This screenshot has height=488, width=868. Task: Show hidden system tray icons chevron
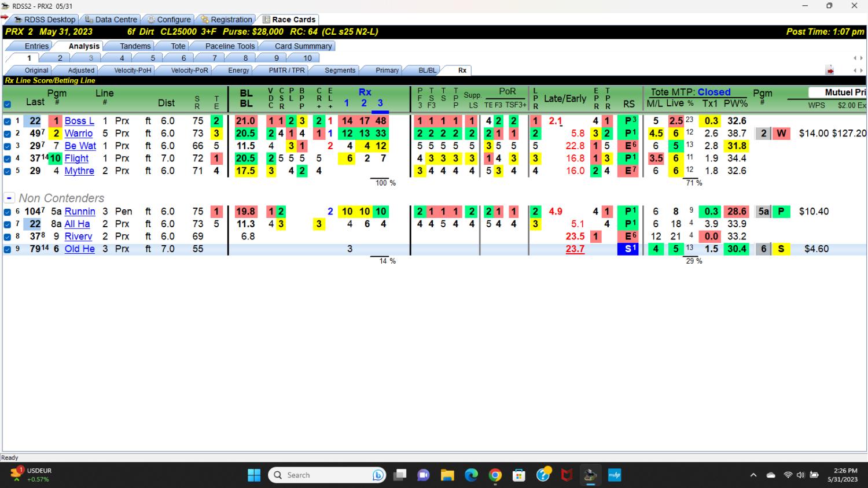pos(753,475)
